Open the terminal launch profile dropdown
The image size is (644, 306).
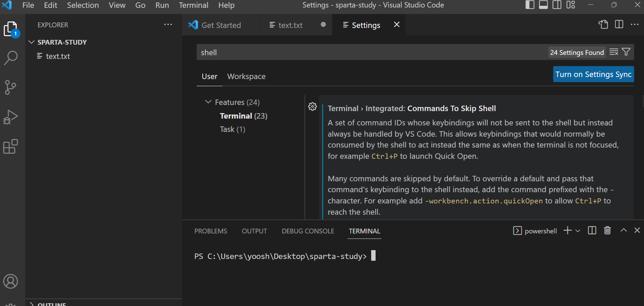(x=578, y=231)
